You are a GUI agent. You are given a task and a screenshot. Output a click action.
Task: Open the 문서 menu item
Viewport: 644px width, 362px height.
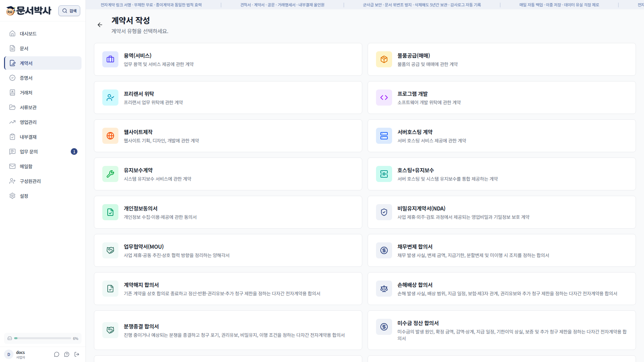[43, 48]
